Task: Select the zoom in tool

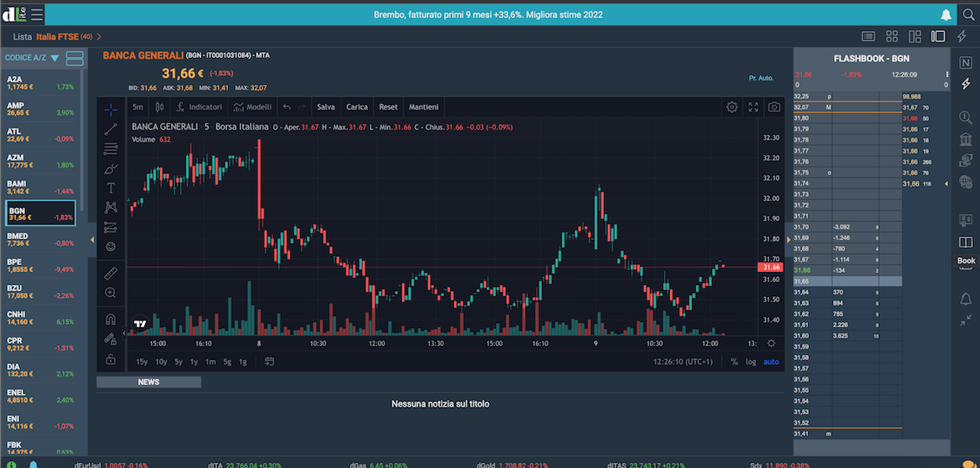Action: point(111,293)
